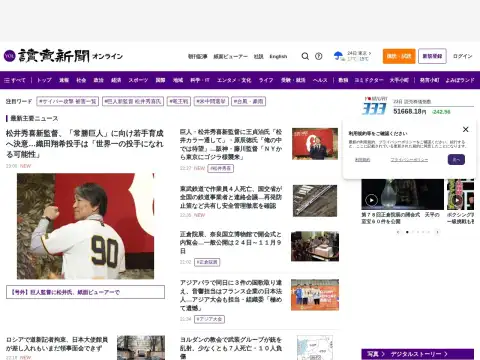Screen dimensions: 480x360
Task: Select 国際 in the navigation bar
Action: [x=160, y=80]
